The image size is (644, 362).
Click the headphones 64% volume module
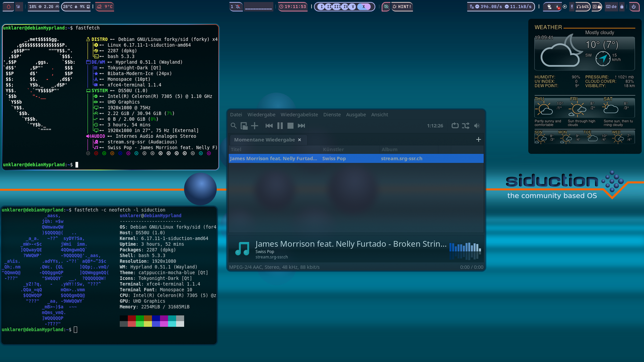pyautogui.click(x=584, y=7)
